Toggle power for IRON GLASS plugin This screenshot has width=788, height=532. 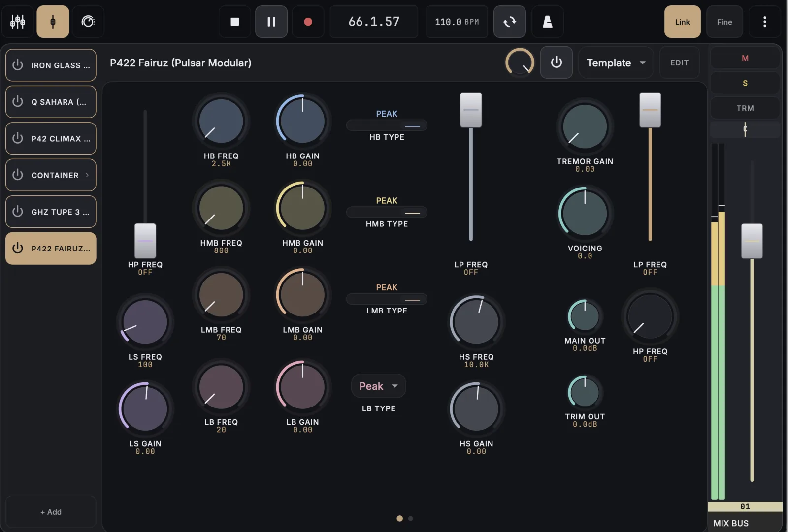[x=18, y=65]
